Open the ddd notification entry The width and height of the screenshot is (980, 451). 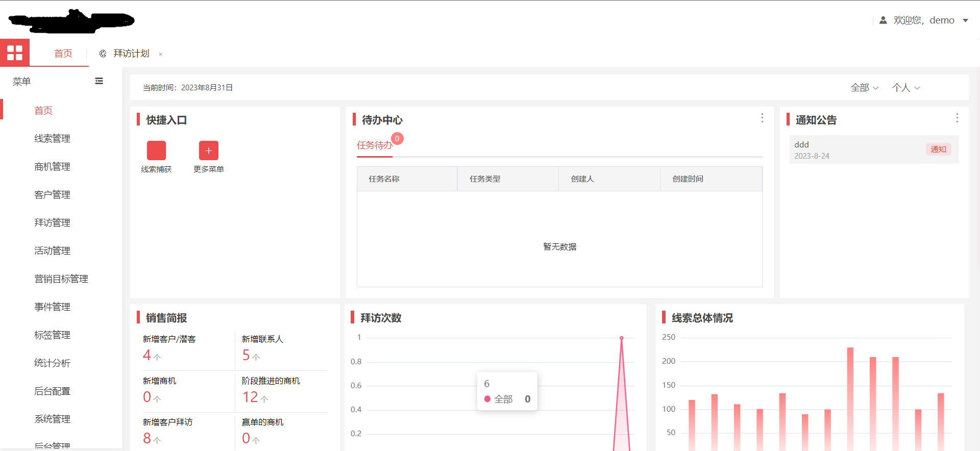(x=874, y=149)
